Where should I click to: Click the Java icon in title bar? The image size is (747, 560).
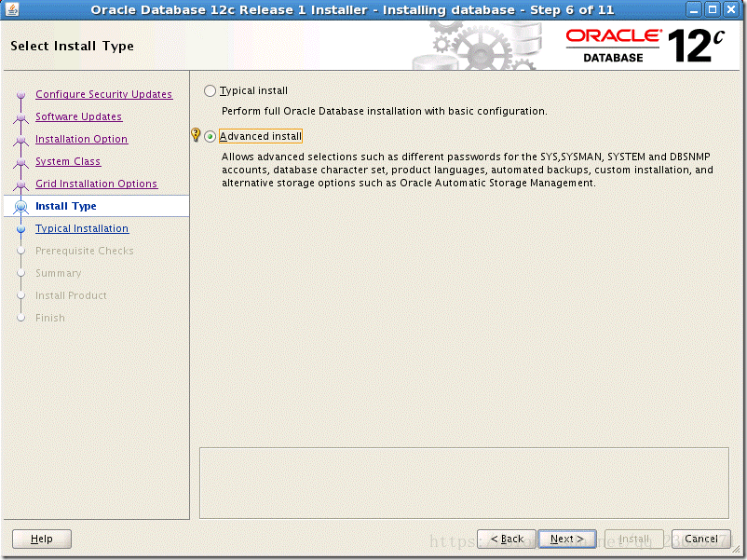[x=12, y=9]
